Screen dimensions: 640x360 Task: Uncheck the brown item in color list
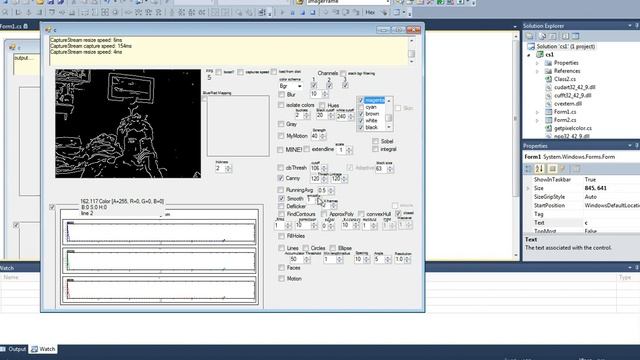coord(361,114)
